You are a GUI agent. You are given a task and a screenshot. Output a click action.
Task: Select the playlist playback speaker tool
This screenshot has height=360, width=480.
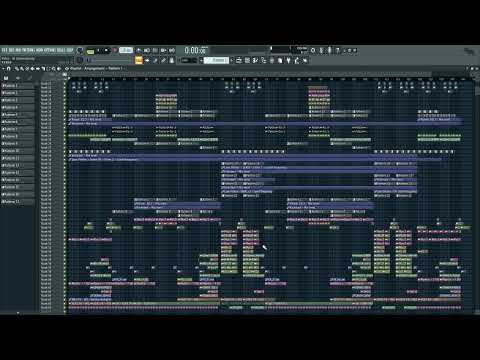(59, 69)
